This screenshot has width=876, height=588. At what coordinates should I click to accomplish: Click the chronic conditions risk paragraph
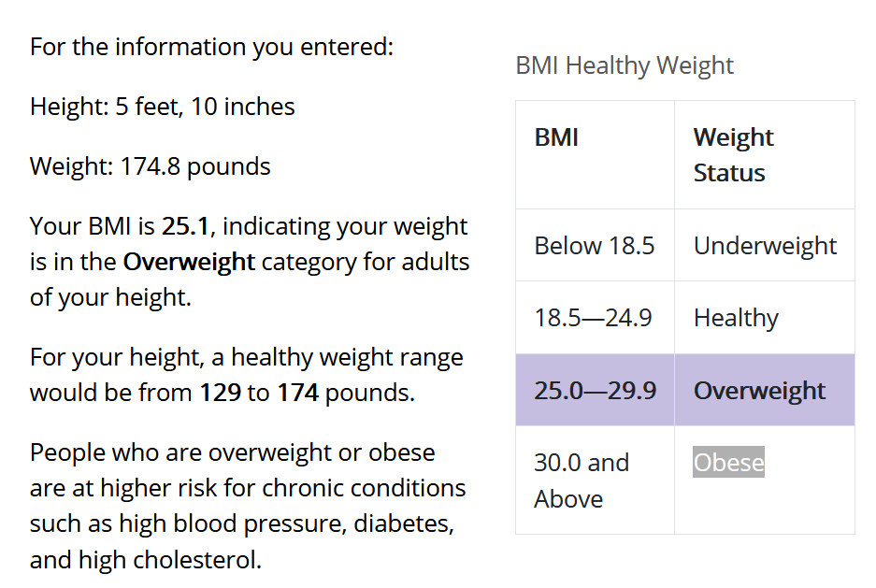(248, 507)
